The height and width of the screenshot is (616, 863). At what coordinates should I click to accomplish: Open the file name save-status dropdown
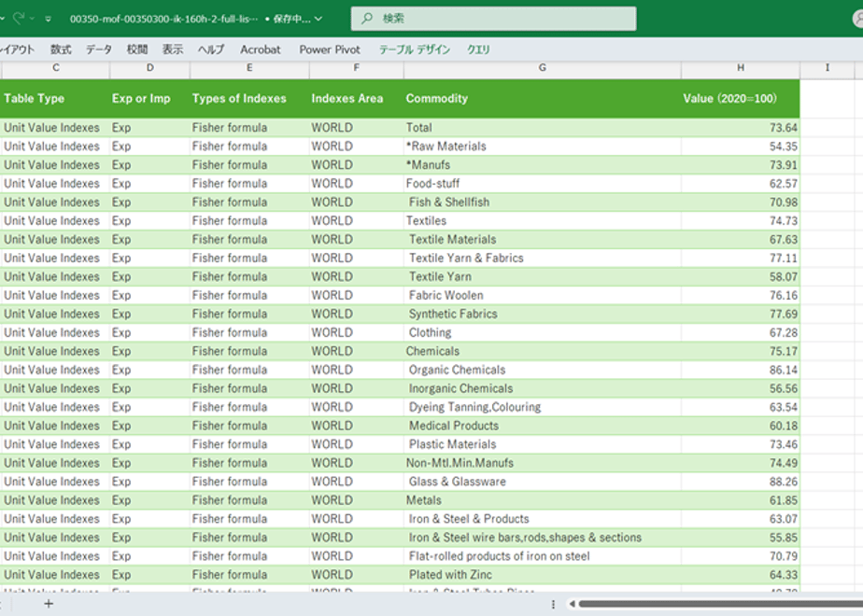click(x=318, y=20)
